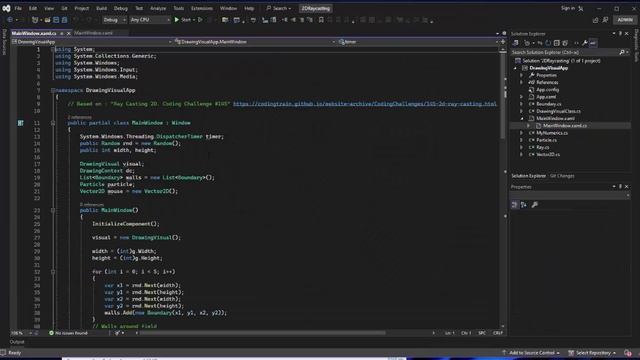Collapse the DrawingVisualApp project node

pos(516,68)
